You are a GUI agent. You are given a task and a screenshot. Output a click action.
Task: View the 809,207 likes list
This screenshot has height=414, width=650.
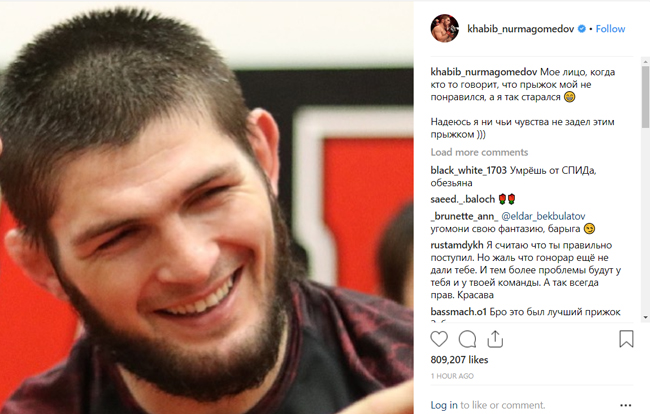[459, 359]
